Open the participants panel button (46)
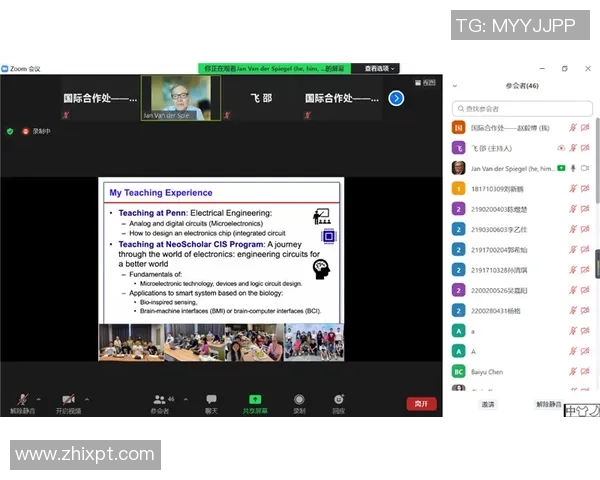600x480 pixels. coord(161,403)
